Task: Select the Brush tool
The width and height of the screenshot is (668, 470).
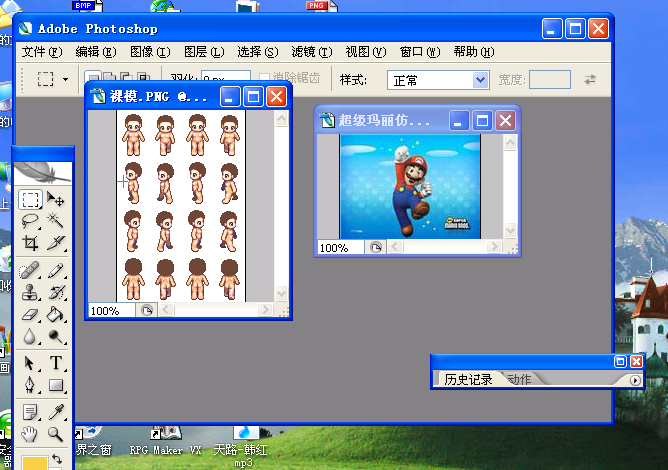Action: 55,270
